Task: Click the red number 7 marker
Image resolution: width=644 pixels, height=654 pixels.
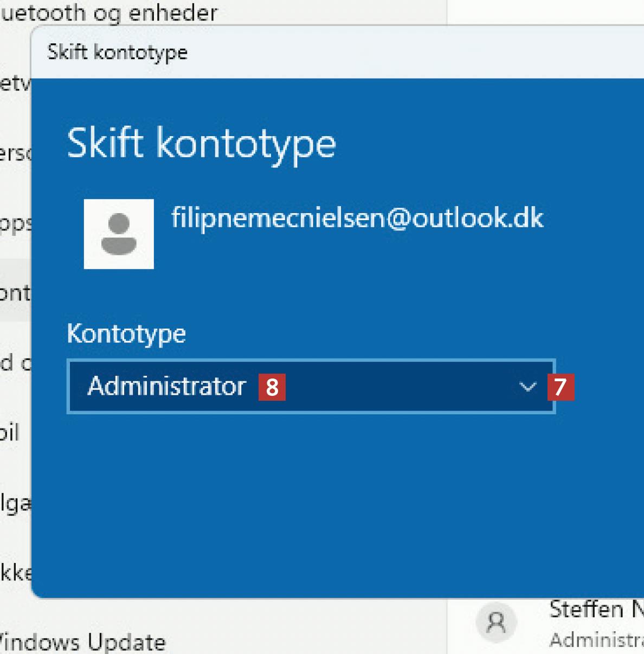Action: (560, 387)
